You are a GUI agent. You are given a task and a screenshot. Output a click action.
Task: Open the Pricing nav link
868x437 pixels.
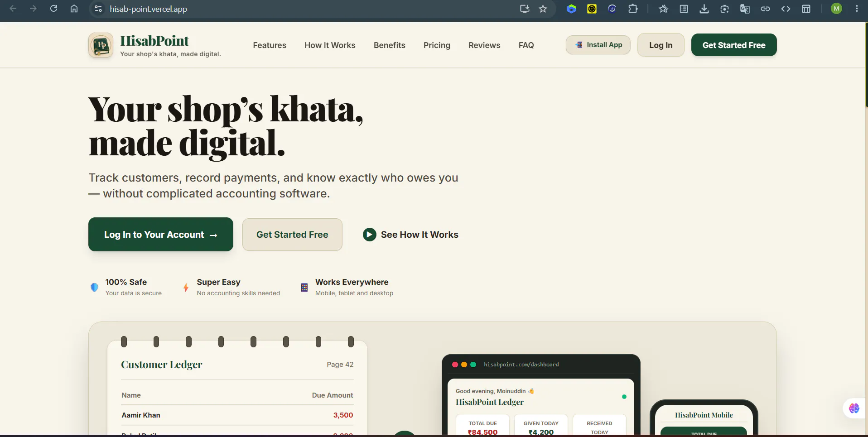437,45
